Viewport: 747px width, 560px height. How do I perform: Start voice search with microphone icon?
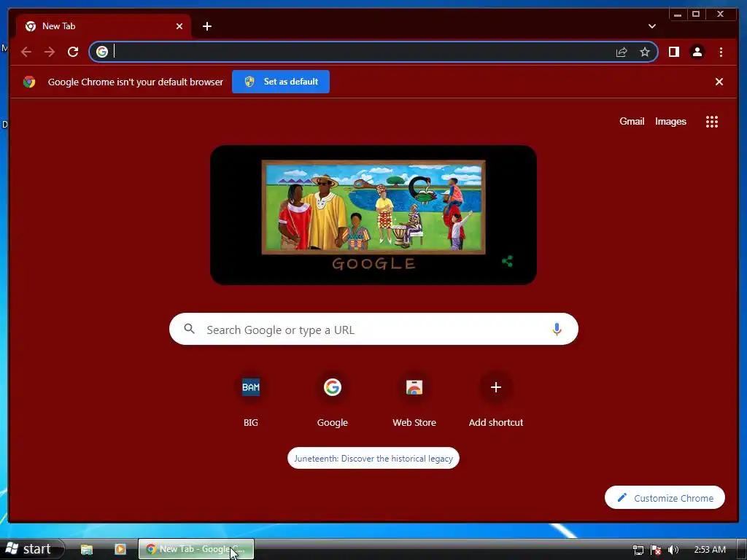[x=557, y=329]
